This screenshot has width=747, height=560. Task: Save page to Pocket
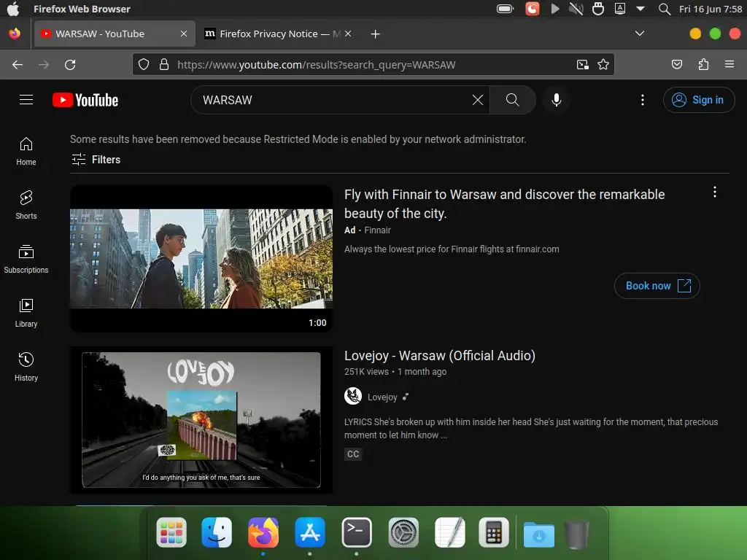pos(676,64)
